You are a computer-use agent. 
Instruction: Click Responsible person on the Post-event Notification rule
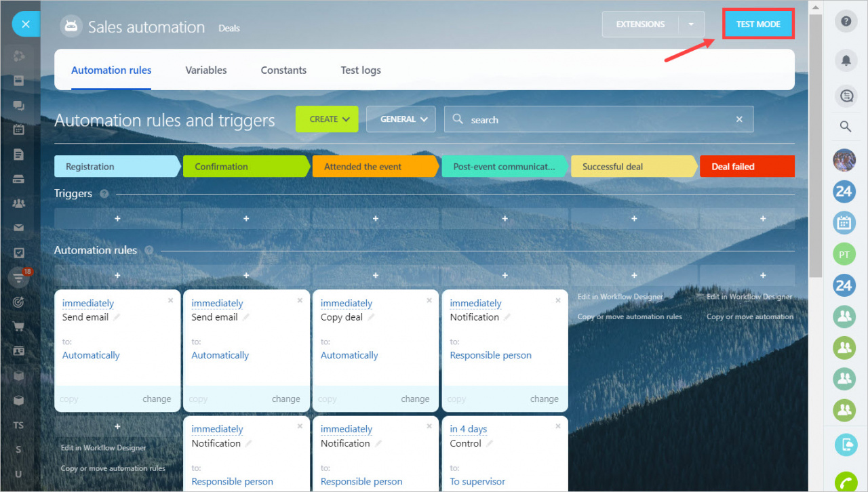tap(491, 355)
